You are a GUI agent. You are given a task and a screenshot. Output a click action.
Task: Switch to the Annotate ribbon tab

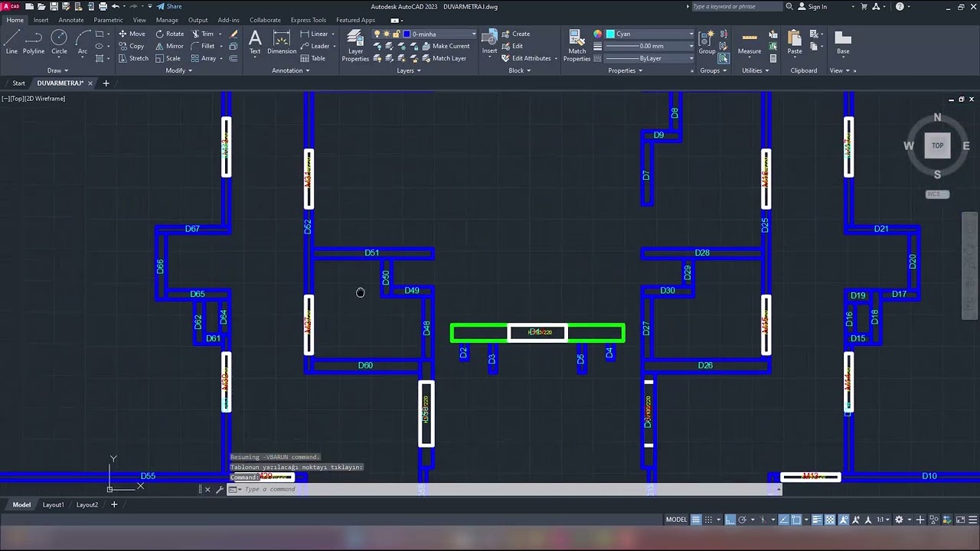point(71,20)
